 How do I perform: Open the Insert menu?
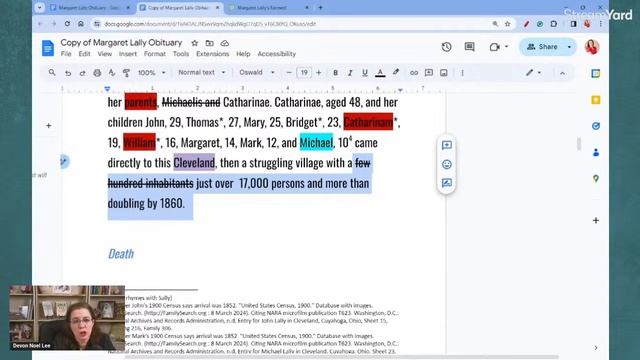[x=128, y=54]
